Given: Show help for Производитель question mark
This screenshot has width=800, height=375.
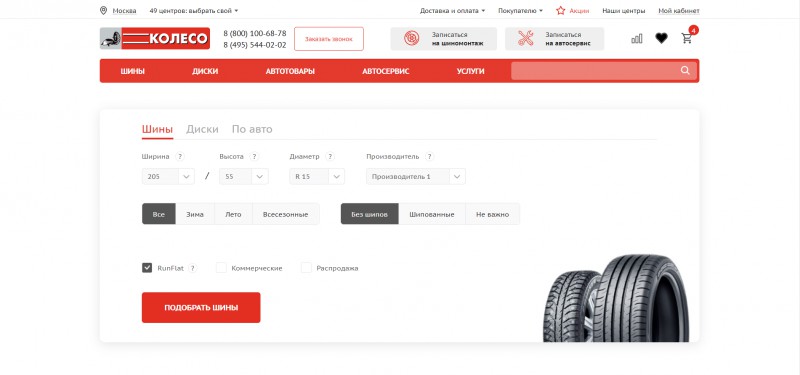Looking at the screenshot, I should pos(430,157).
